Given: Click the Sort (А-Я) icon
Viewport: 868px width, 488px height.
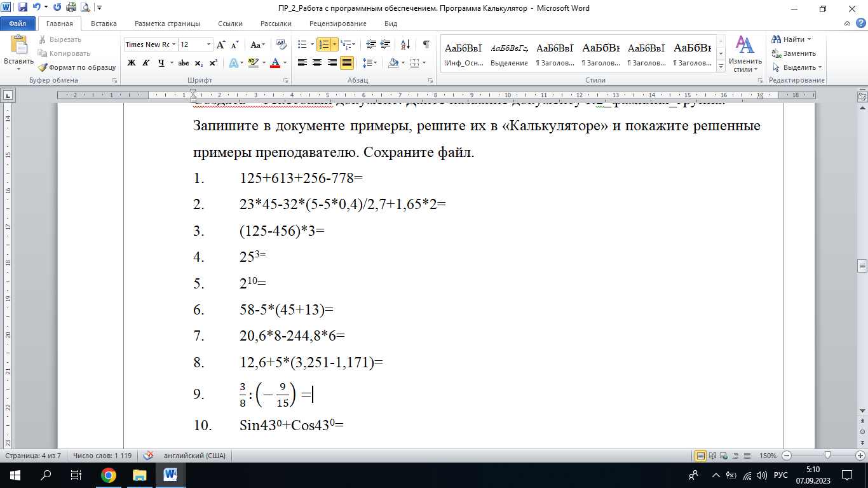Looking at the screenshot, I should pos(404,45).
